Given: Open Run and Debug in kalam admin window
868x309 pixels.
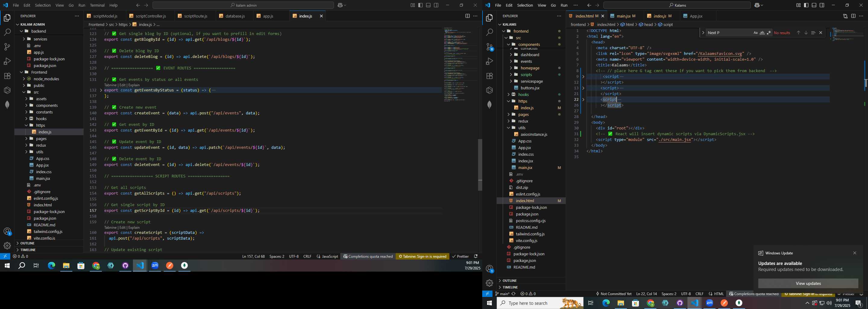Looking at the screenshot, I should tap(7, 61).
